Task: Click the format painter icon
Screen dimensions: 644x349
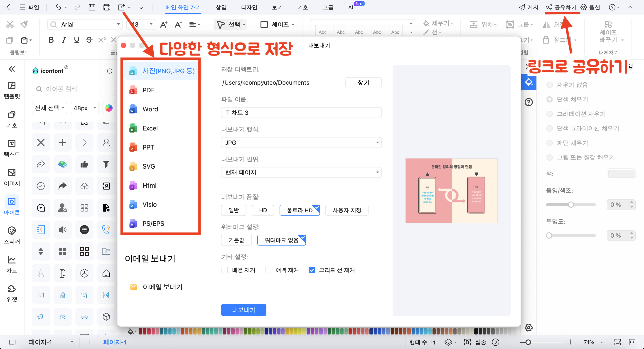Action: (24, 24)
